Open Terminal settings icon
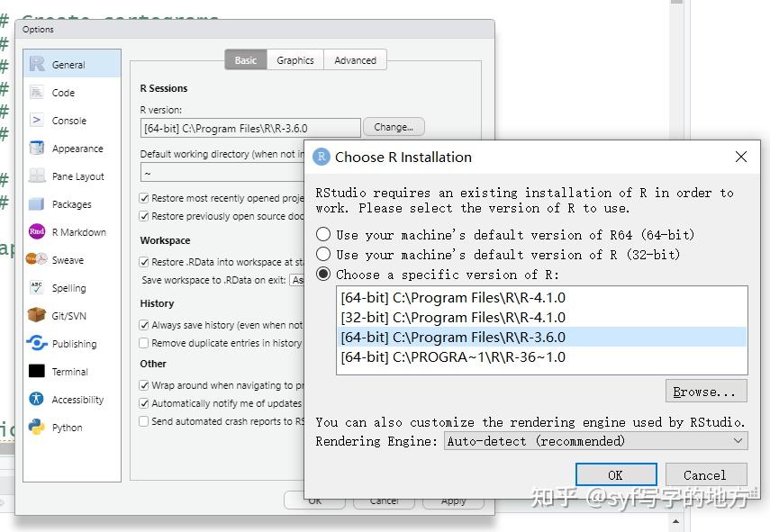Viewport: 770px width, 532px height. point(37,371)
